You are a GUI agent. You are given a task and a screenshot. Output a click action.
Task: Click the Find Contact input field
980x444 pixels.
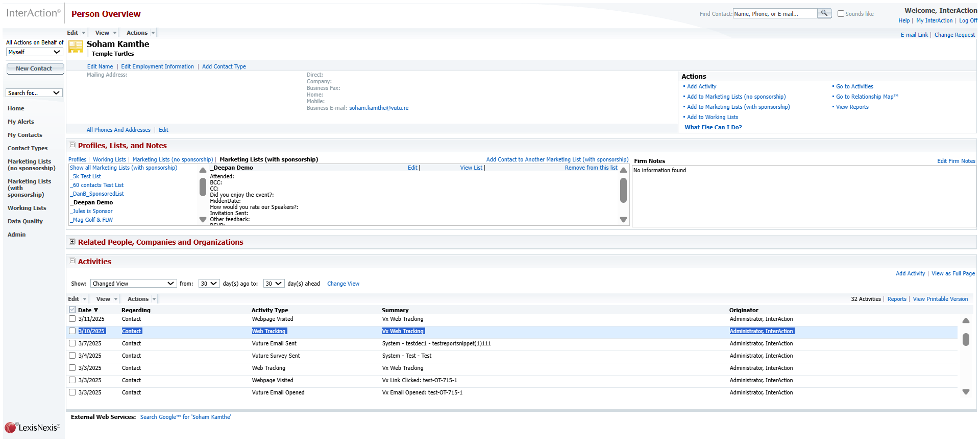click(x=775, y=14)
